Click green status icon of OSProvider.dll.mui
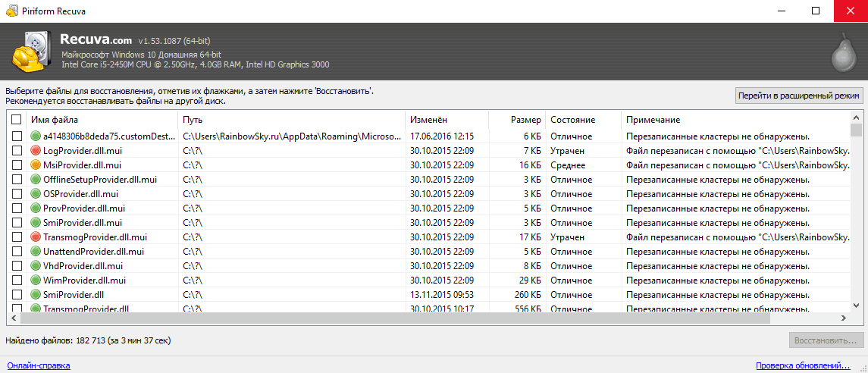868x373 pixels. tap(36, 194)
